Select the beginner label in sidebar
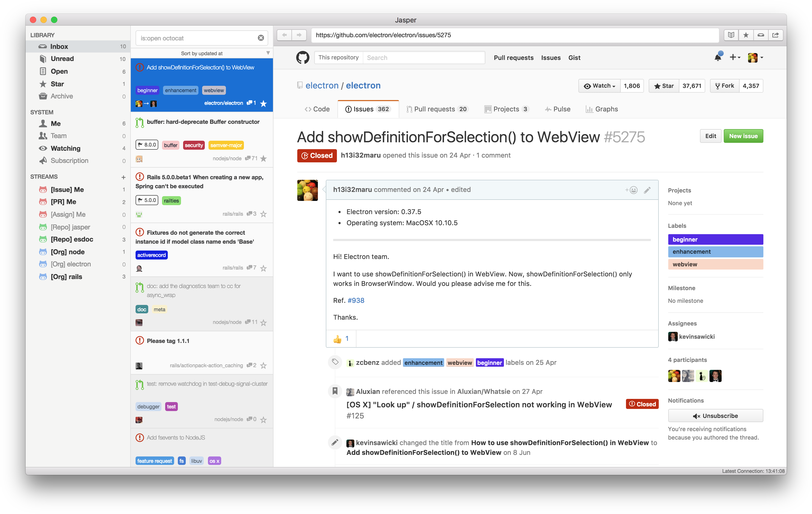The height and width of the screenshot is (514, 812). [716, 239]
